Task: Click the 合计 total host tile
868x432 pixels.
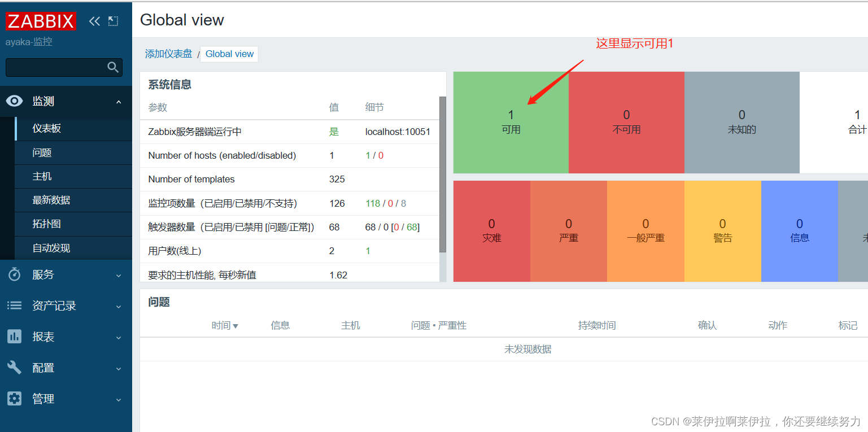Action: point(834,122)
